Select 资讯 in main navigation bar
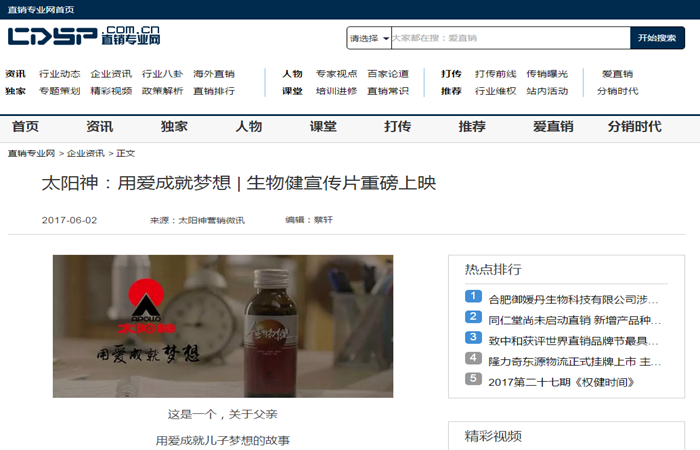The image size is (700, 450). 100,127
